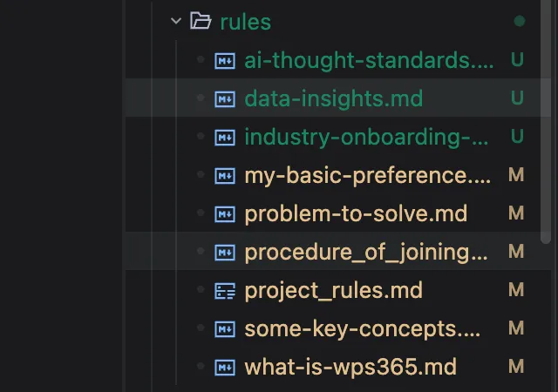Click markdown icon beside my-basic-preference file

click(225, 175)
